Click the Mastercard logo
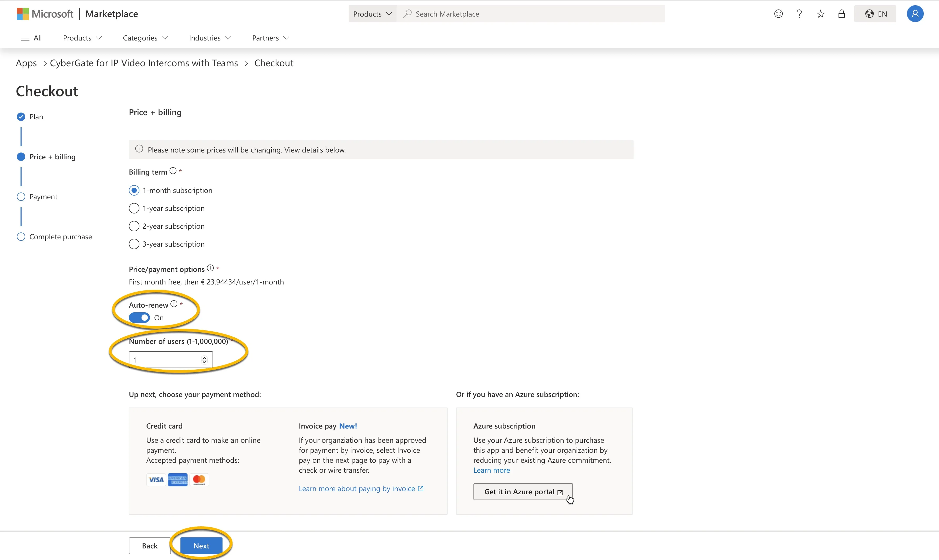The image size is (939, 560). (x=199, y=480)
